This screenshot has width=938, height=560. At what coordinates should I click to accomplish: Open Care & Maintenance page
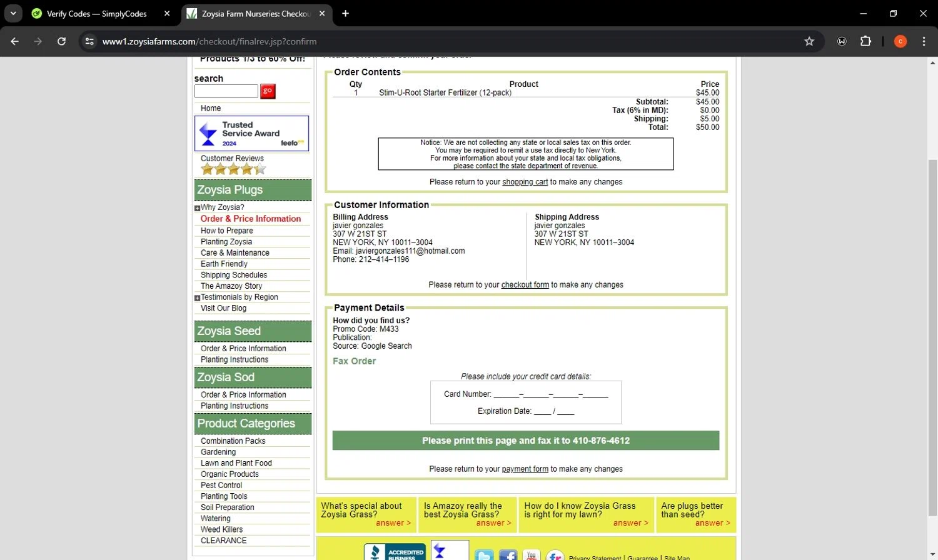[235, 253]
